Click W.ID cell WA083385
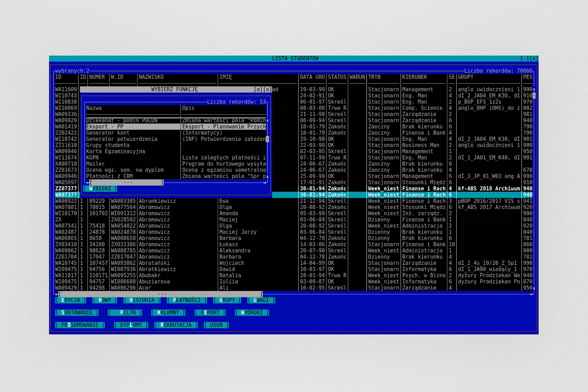 coord(123,201)
